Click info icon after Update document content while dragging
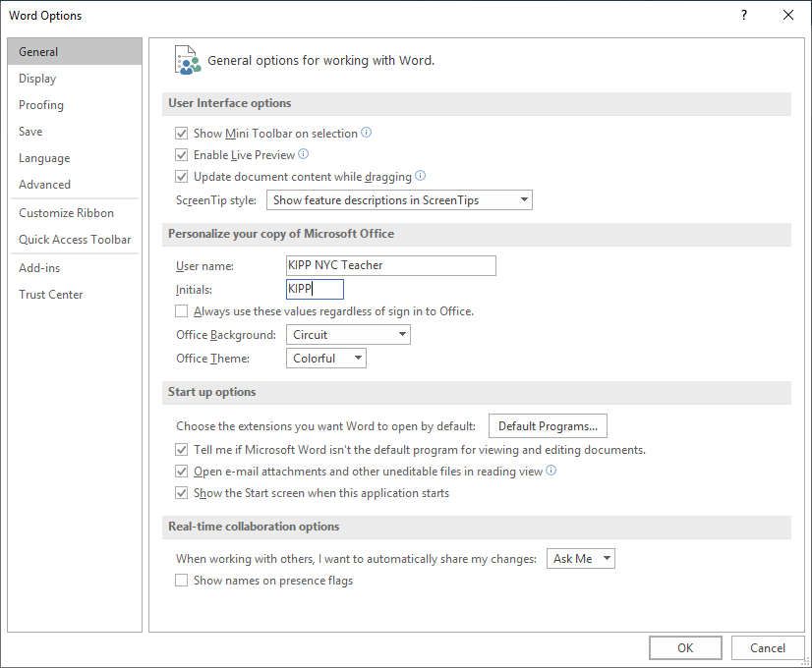 pos(421,176)
